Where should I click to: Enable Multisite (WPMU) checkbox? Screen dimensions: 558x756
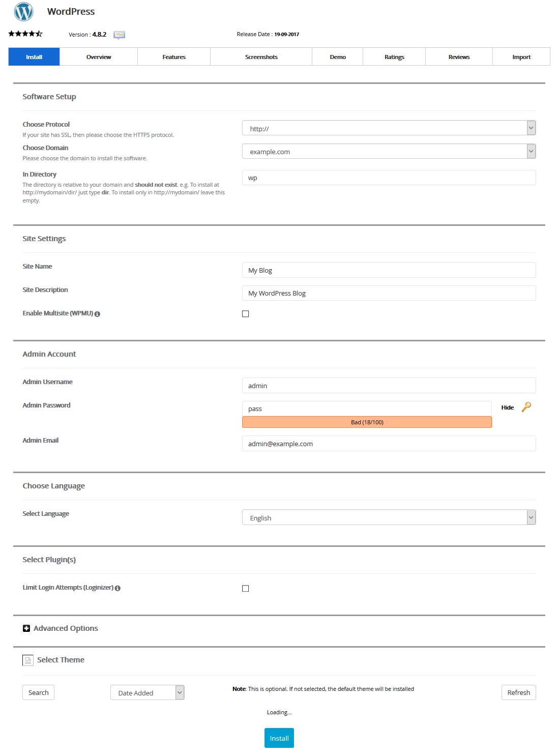click(x=246, y=314)
